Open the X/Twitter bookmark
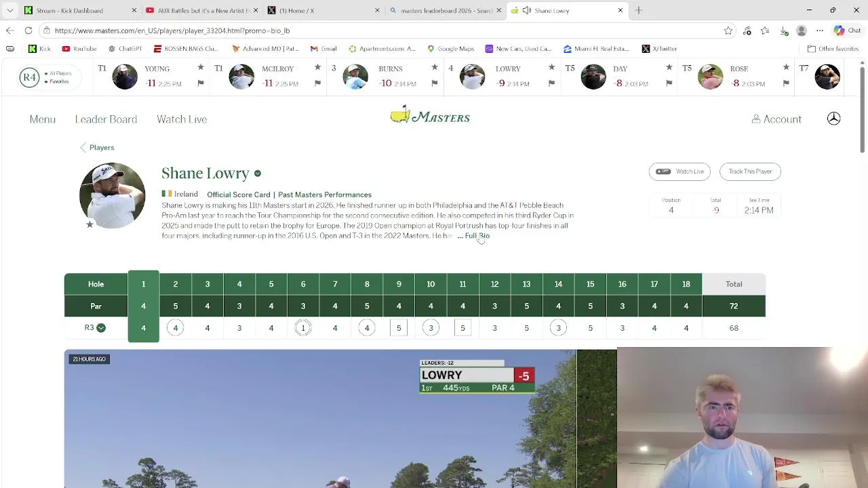The height and width of the screenshot is (488, 868). (660, 49)
